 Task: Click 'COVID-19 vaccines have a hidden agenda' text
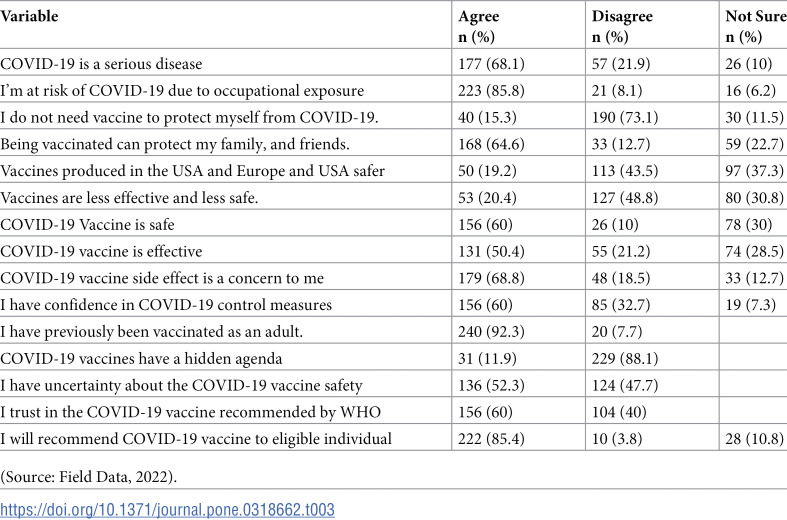pyautogui.click(x=141, y=359)
